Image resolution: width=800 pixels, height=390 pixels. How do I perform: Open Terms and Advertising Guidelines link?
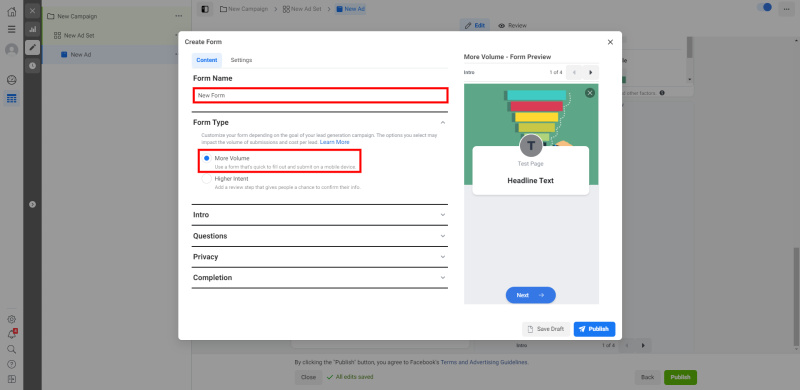(x=484, y=362)
